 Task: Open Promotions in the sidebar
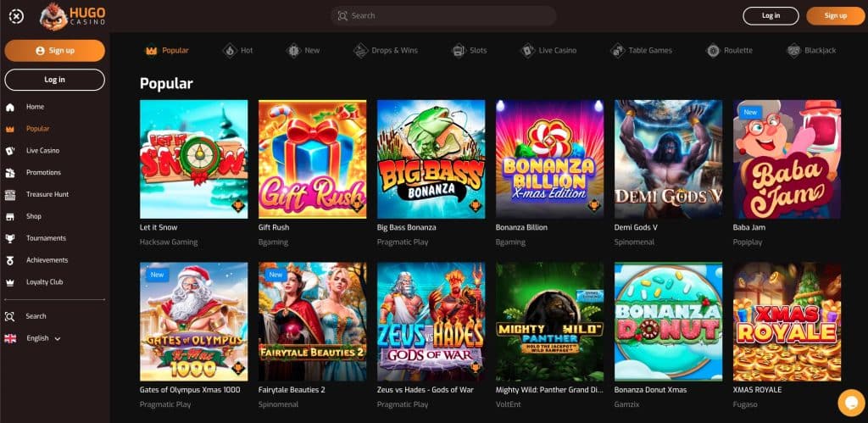[x=43, y=173]
